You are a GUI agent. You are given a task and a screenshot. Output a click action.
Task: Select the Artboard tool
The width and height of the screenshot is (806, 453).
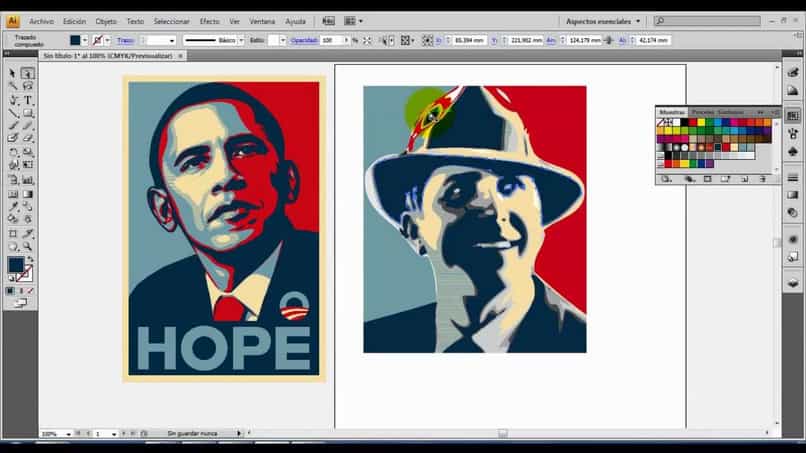pyautogui.click(x=12, y=234)
